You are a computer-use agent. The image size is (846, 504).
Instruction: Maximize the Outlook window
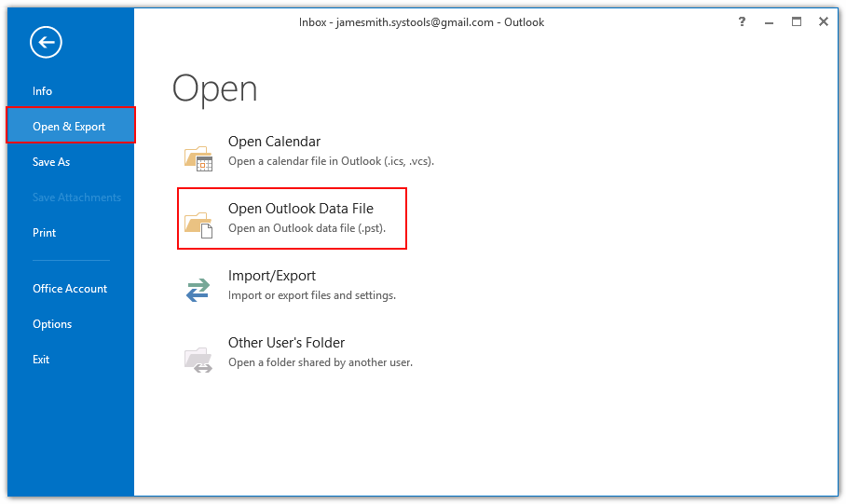[x=797, y=22]
